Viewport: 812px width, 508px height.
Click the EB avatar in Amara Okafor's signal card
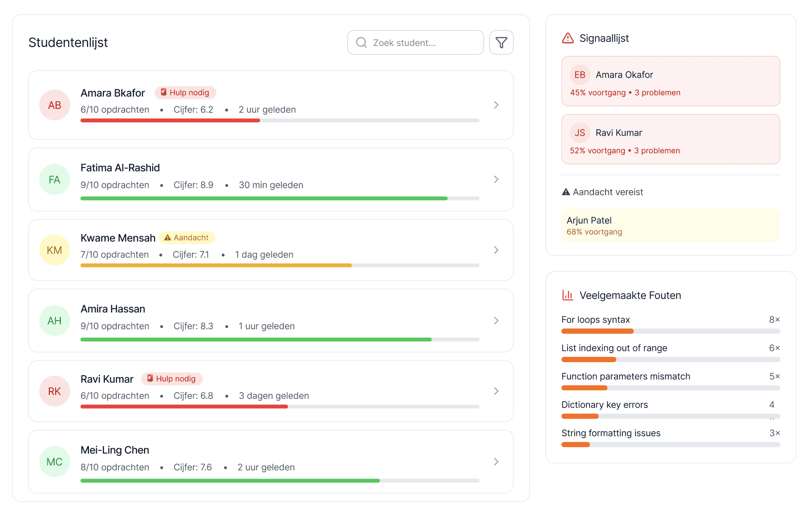point(580,74)
